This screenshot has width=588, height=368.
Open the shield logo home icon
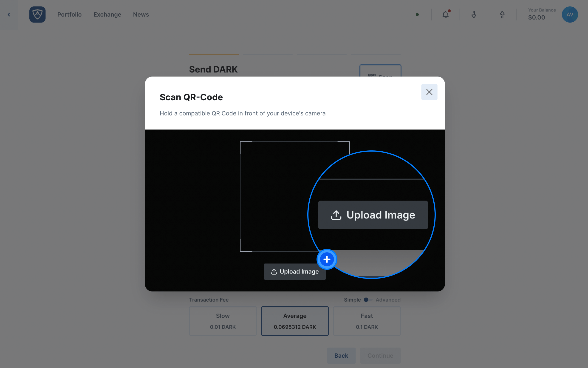point(37,14)
